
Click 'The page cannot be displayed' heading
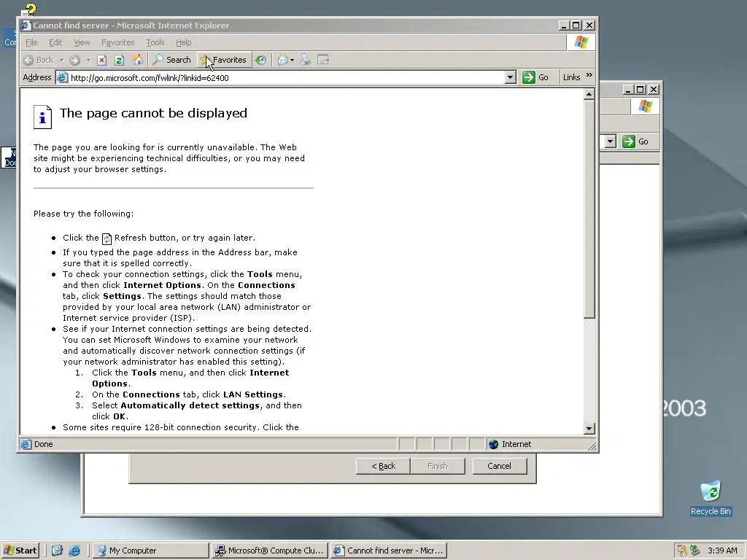tap(153, 113)
